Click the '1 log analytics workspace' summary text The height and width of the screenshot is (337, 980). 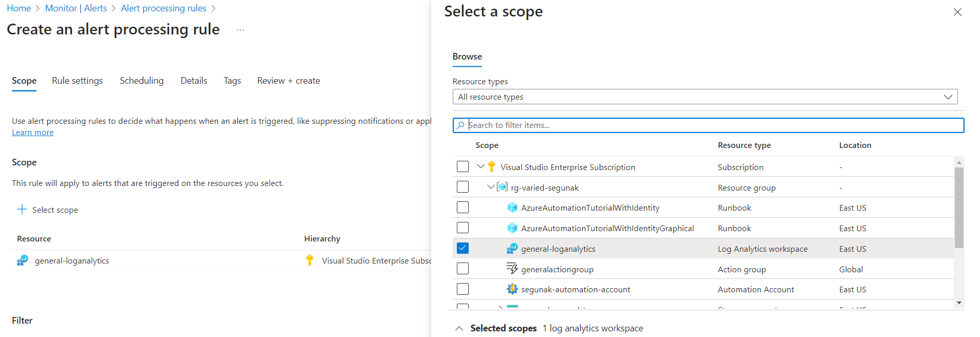click(593, 328)
